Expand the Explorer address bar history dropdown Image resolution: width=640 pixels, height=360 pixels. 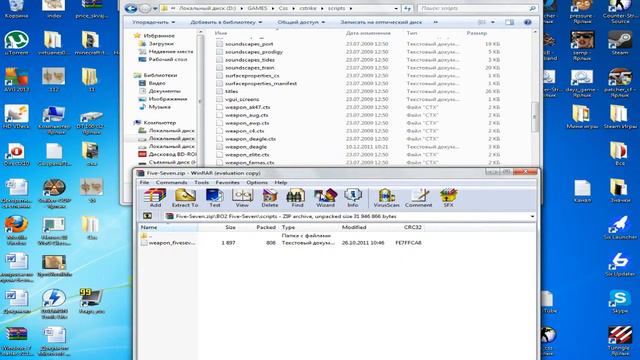coord(396,8)
